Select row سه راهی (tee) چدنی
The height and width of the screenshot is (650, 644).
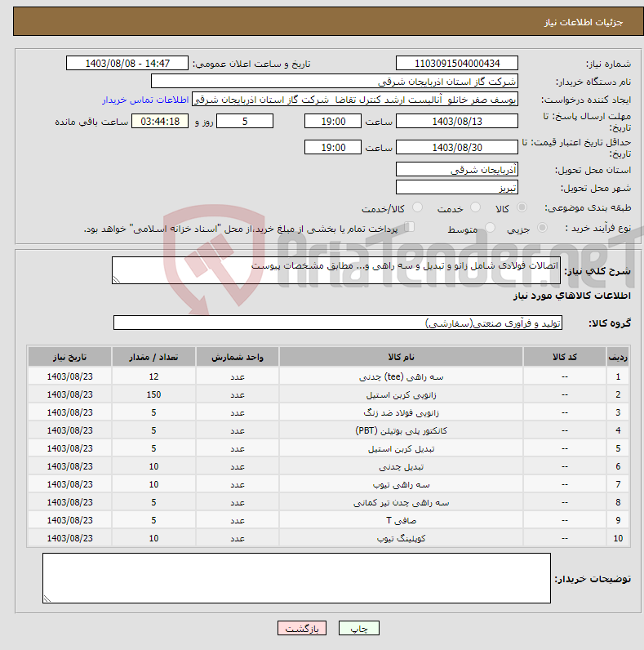click(x=329, y=376)
